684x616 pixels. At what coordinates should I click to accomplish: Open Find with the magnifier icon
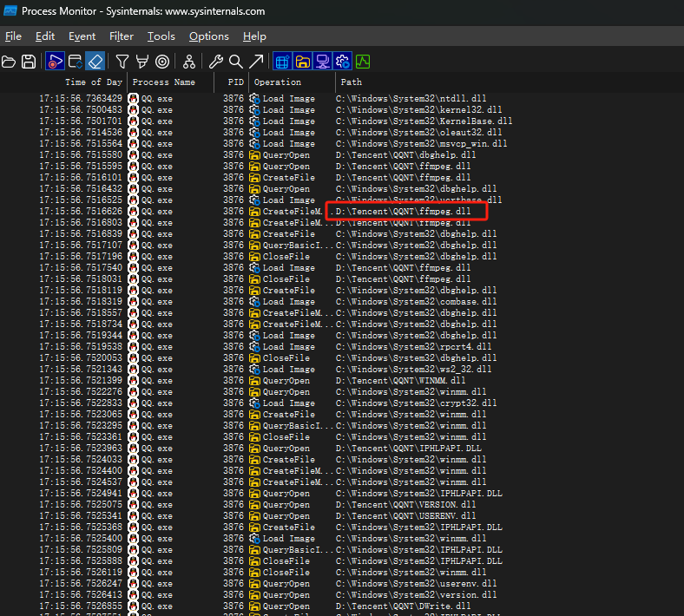point(236,62)
